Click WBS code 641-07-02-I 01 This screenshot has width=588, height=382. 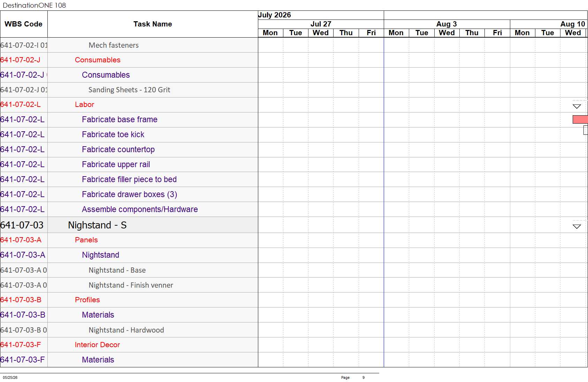pos(24,45)
